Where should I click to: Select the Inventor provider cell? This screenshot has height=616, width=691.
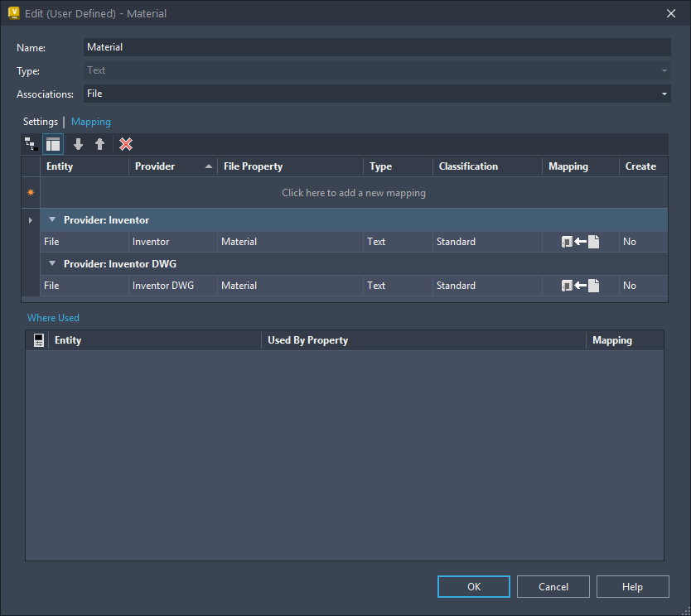[172, 242]
